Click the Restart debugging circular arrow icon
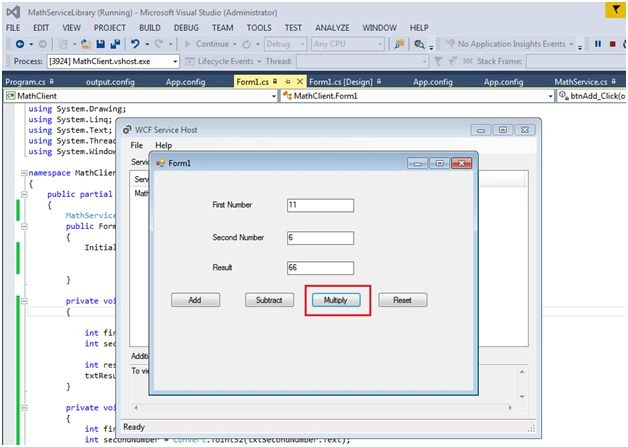Screen dimensions: 628x447 [247, 44]
